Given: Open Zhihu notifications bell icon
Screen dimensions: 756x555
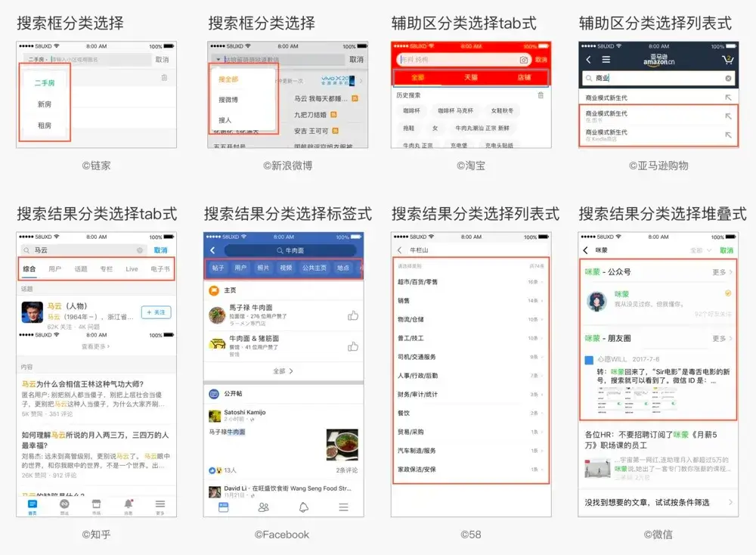Looking at the screenshot, I should coord(129,504).
